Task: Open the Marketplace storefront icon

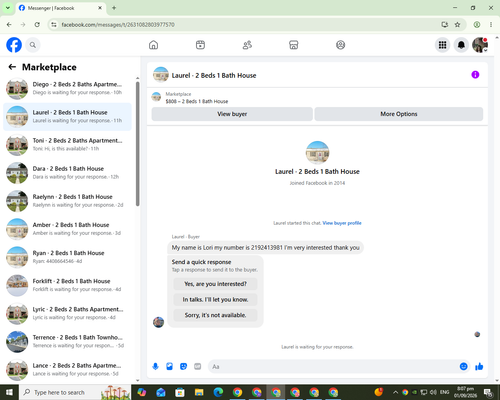Action: pos(294,45)
